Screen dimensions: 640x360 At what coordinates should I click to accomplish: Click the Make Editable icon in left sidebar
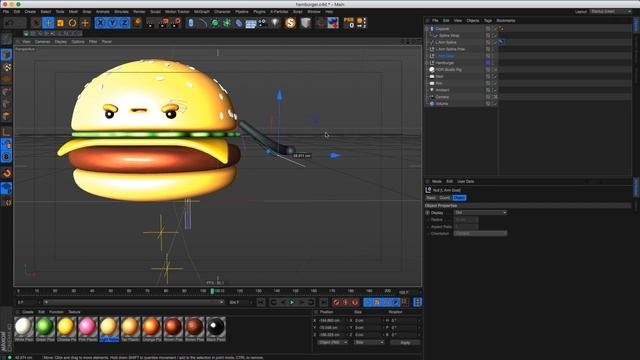(6, 39)
